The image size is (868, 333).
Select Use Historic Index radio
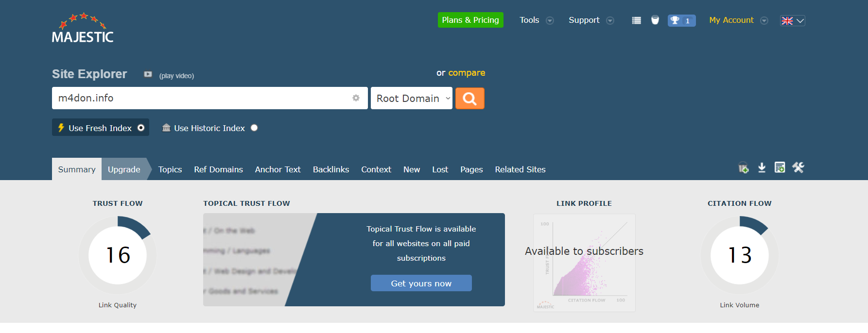coord(254,128)
